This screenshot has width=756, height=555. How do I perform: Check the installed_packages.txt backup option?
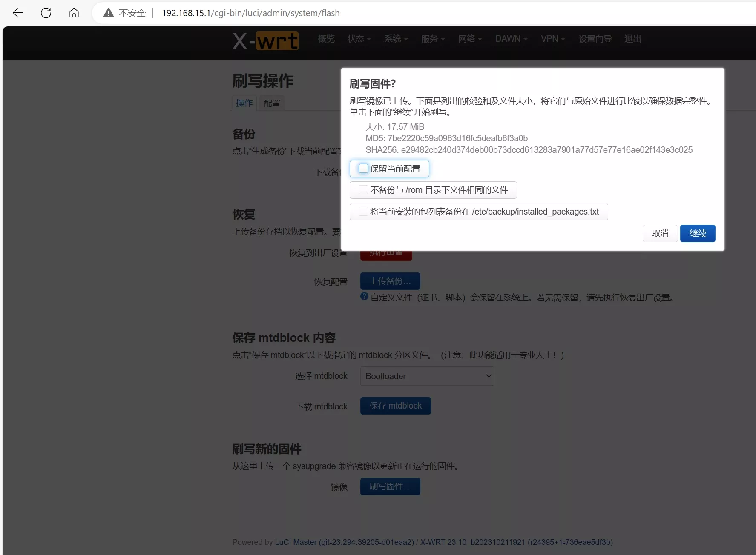363,212
